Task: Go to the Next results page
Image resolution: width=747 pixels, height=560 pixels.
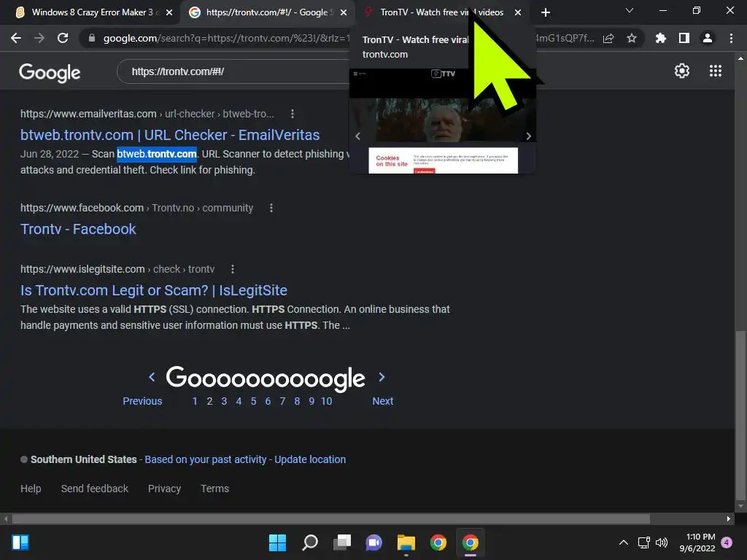Action: click(x=382, y=401)
